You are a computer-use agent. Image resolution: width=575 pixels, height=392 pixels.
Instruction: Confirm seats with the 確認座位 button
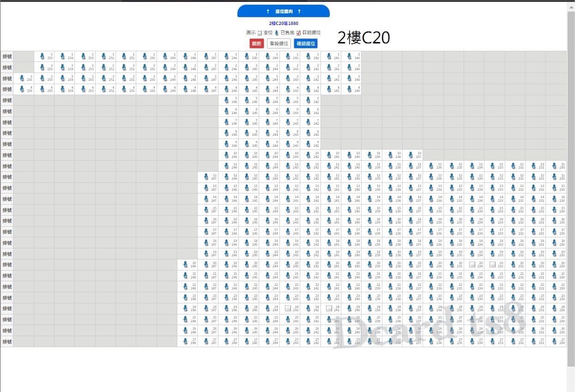306,44
